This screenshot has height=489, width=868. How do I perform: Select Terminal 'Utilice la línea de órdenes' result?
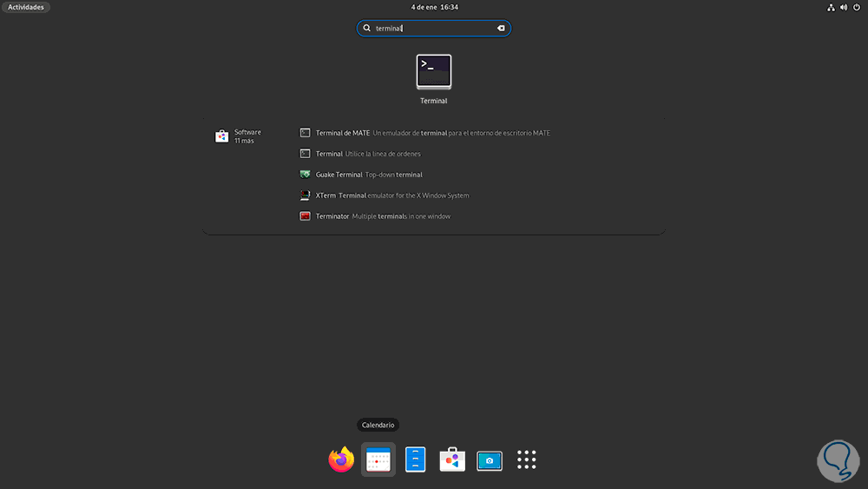coord(360,154)
